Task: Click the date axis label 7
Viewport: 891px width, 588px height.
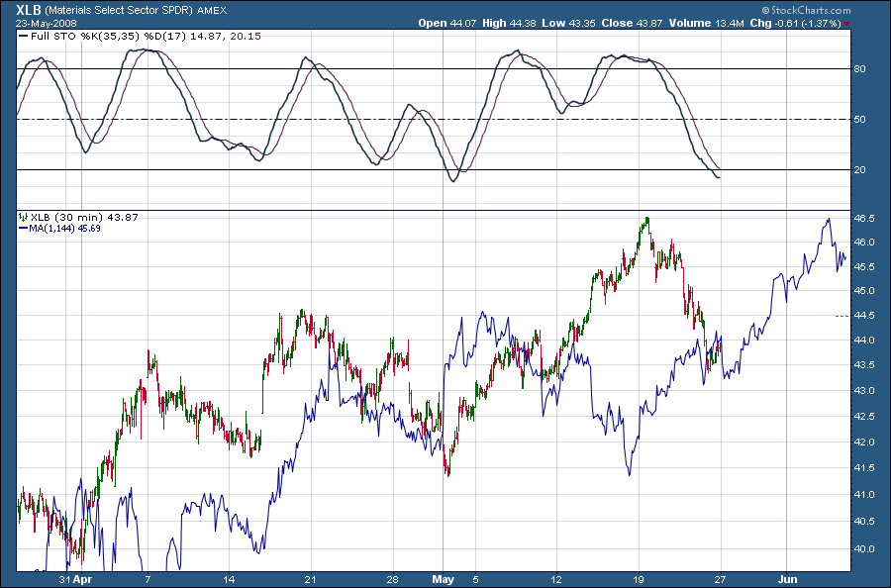Action: pyautogui.click(x=148, y=579)
